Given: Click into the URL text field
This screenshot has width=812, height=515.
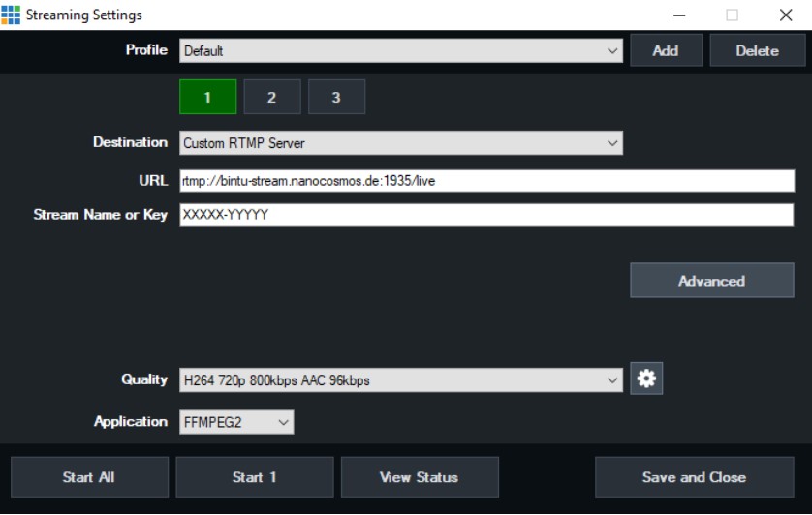Looking at the screenshot, I should [x=486, y=181].
